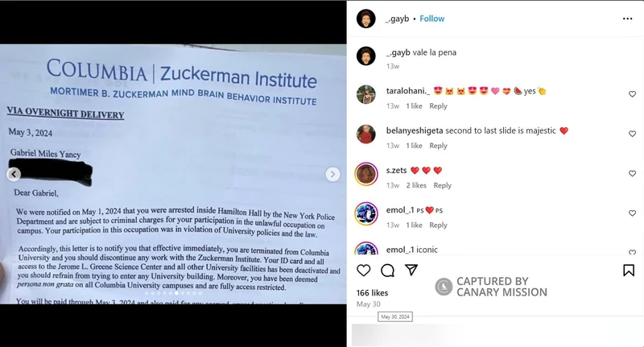Reply to s.zets comment
This screenshot has width=644, height=347.
click(x=442, y=186)
